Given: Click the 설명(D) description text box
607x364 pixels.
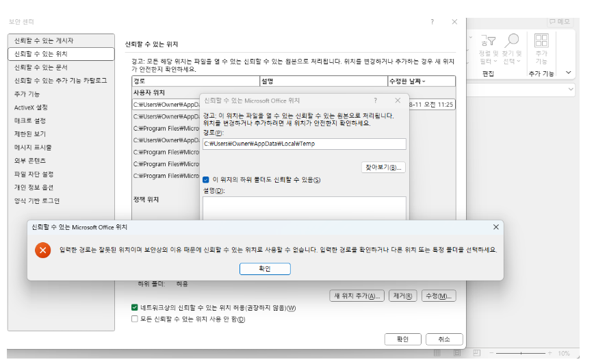Looking at the screenshot, I should pos(305,208).
